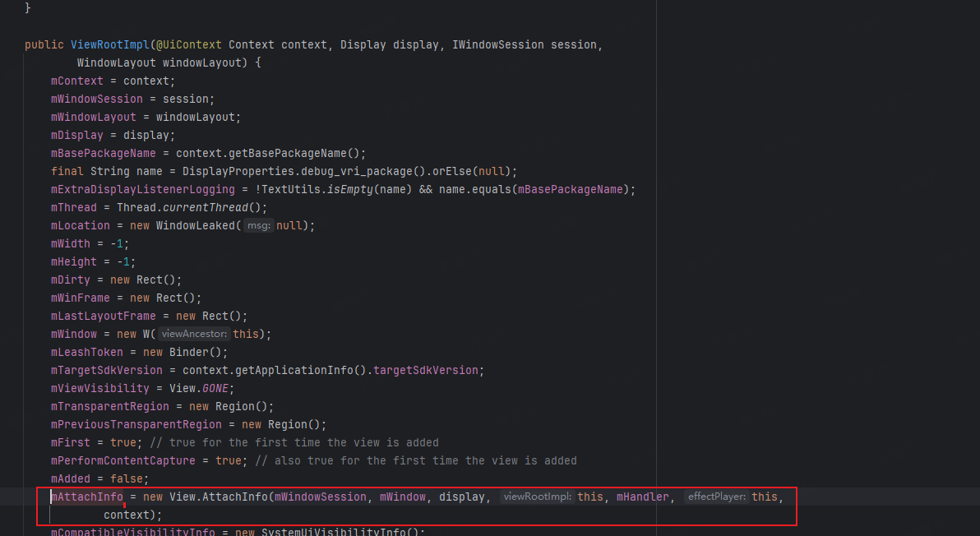
Task: Click the 'viewRootImpl:' parameter hint
Action: pos(537,498)
